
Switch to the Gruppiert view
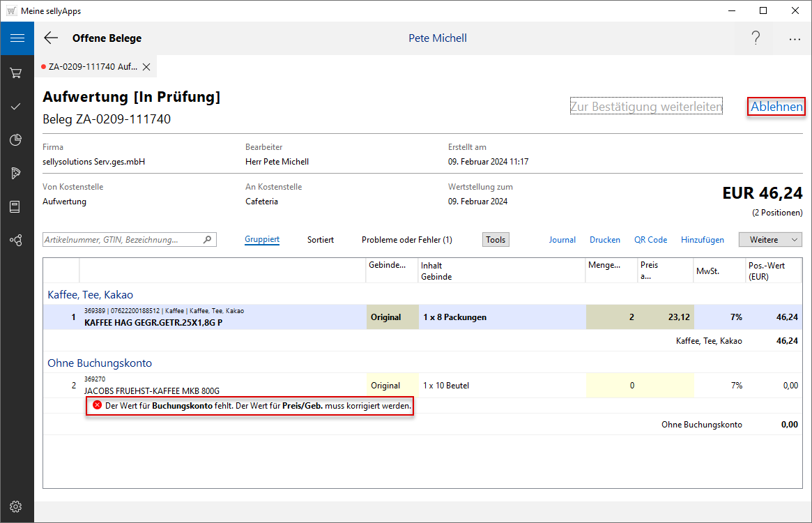click(x=262, y=240)
